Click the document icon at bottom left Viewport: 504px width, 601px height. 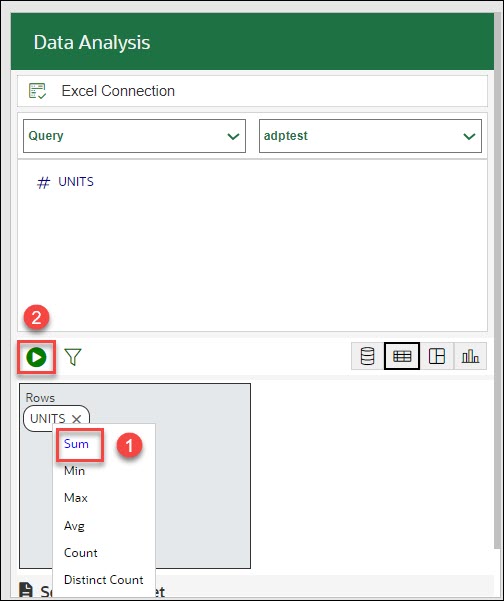(26, 590)
